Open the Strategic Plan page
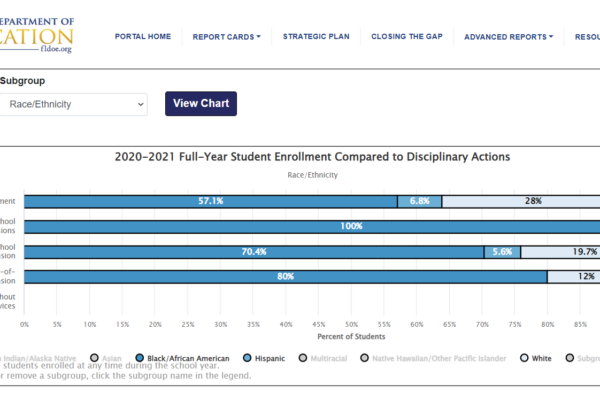 point(315,37)
